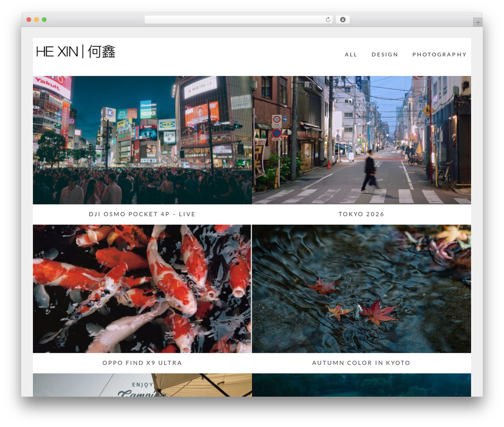Click the browser reload icon
504x427 pixels.
coord(328,20)
